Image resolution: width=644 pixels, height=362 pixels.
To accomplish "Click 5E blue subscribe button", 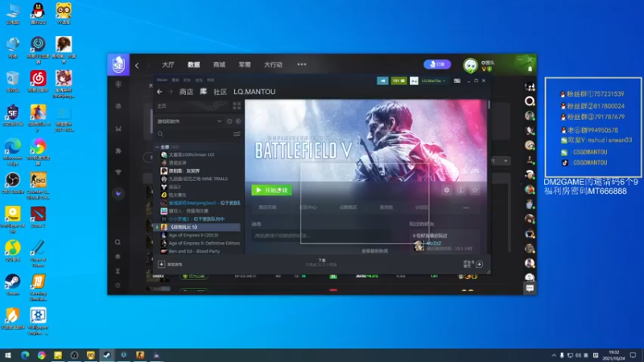I will point(437,64).
